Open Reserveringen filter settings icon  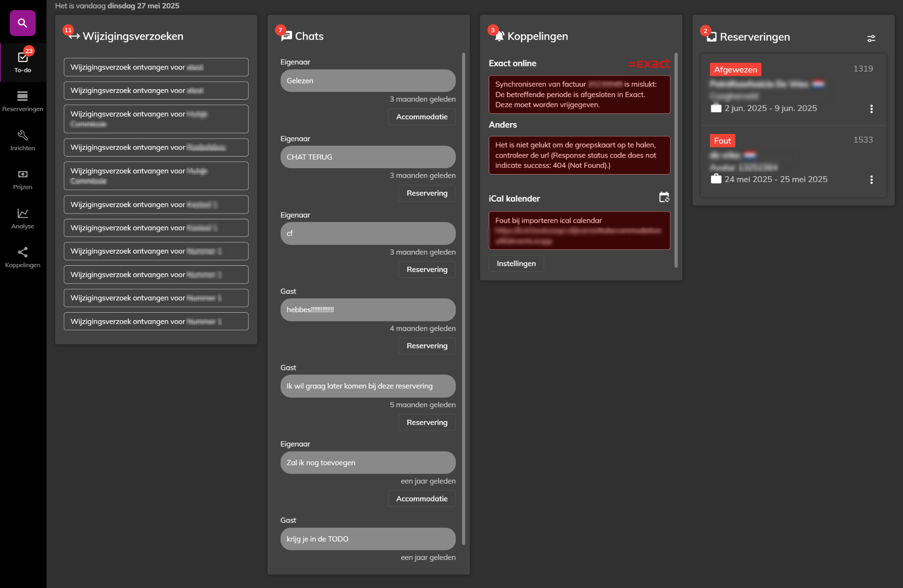click(871, 39)
